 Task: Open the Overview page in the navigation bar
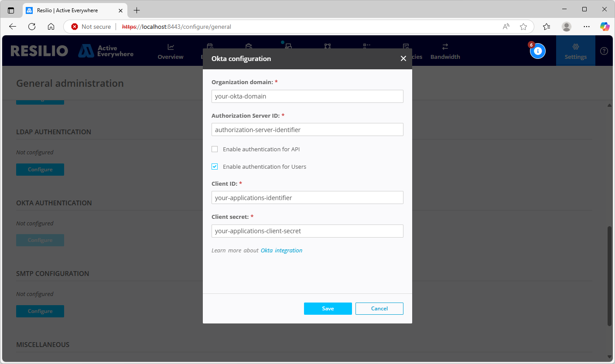[170, 51]
